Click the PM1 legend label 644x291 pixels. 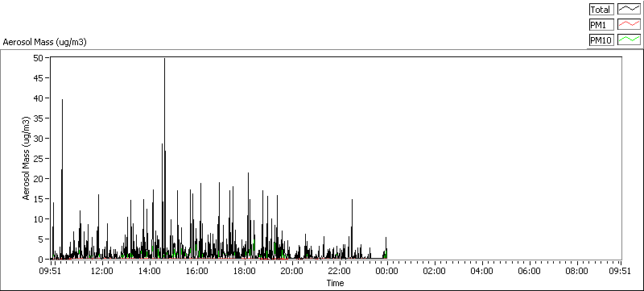pos(601,25)
